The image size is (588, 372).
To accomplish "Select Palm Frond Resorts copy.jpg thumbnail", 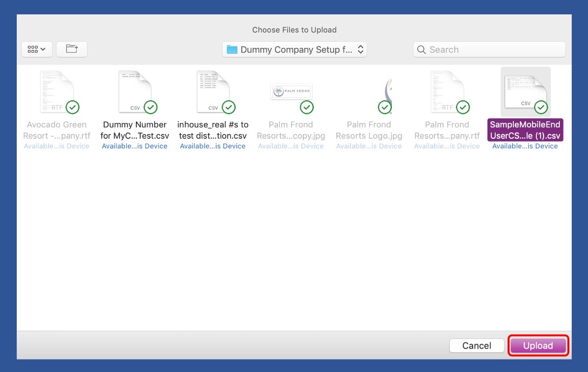I will [291, 91].
